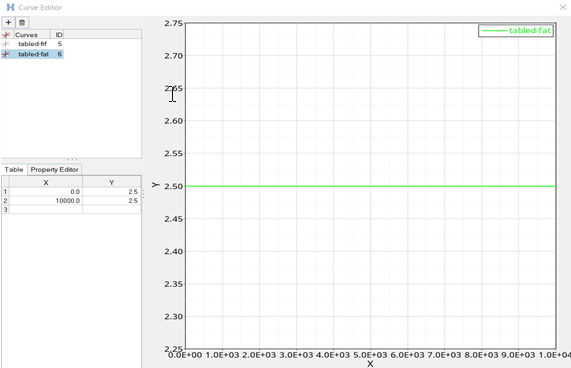
Task: Click the Curve Editor app logo icon
Action: 11,7
